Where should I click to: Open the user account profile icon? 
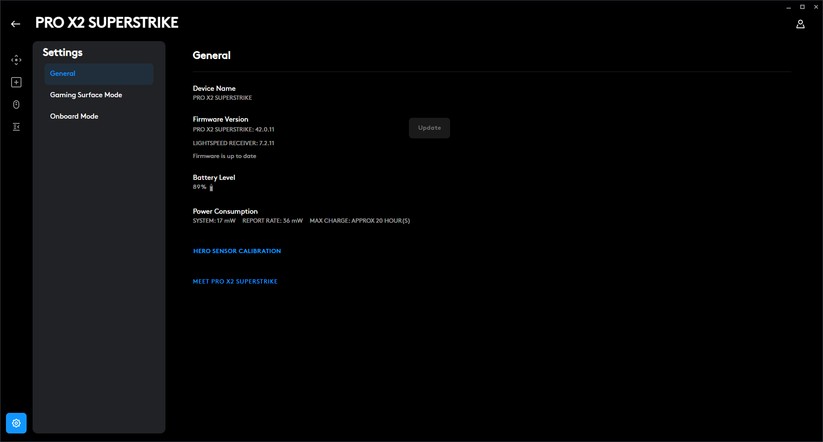[800, 24]
